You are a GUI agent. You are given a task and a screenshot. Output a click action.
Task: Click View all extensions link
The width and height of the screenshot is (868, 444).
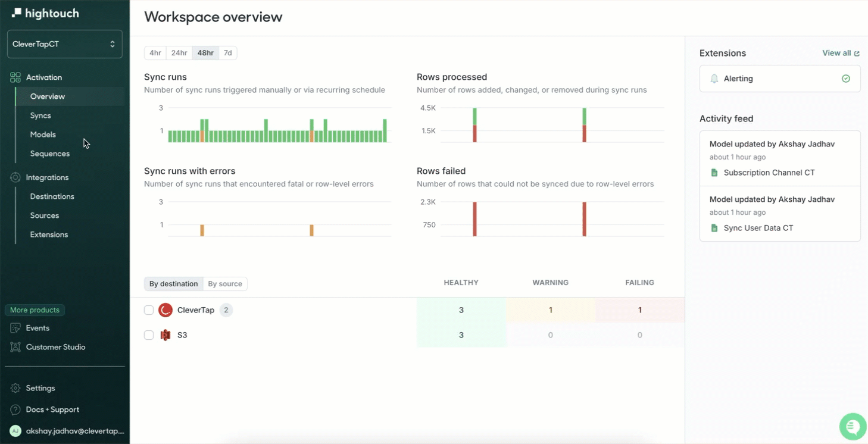click(x=841, y=53)
